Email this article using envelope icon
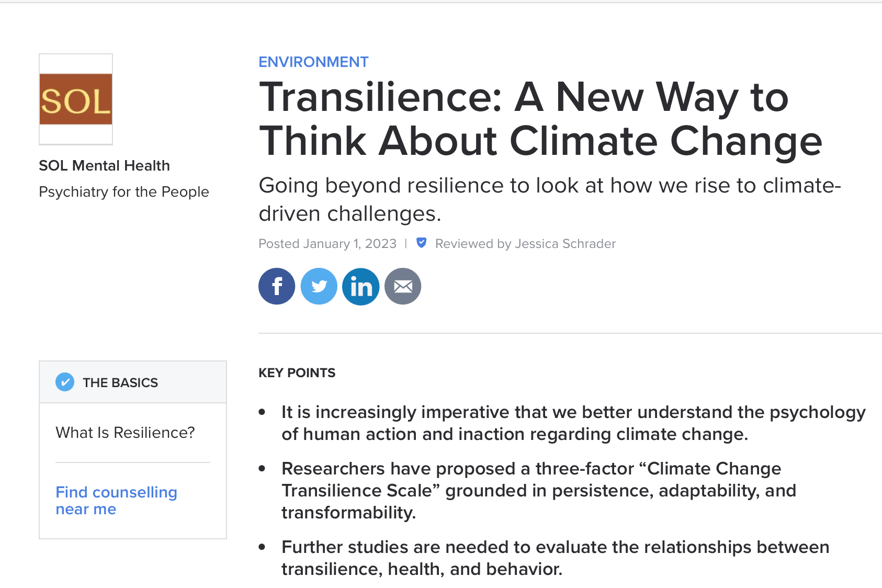The height and width of the screenshot is (588, 882). pyautogui.click(x=403, y=286)
